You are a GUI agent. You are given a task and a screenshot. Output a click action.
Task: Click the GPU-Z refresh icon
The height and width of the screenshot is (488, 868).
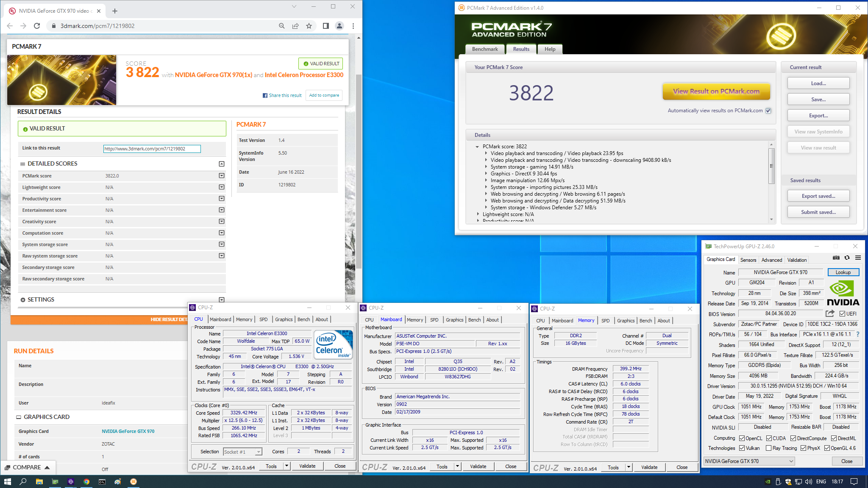pyautogui.click(x=847, y=258)
